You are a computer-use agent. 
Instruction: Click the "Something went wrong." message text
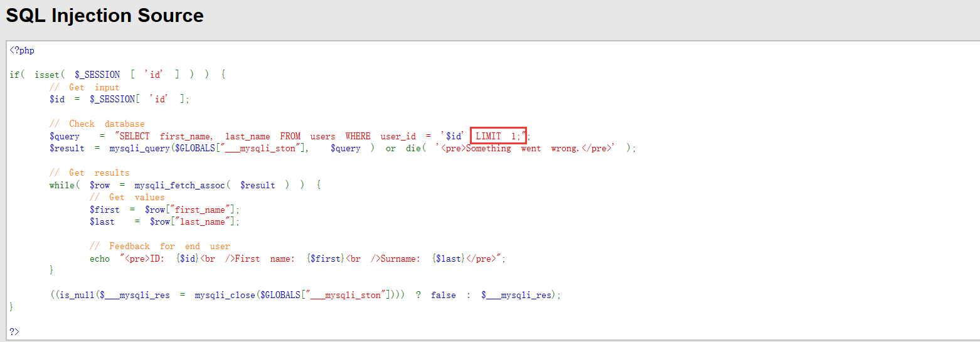pos(523,149)
